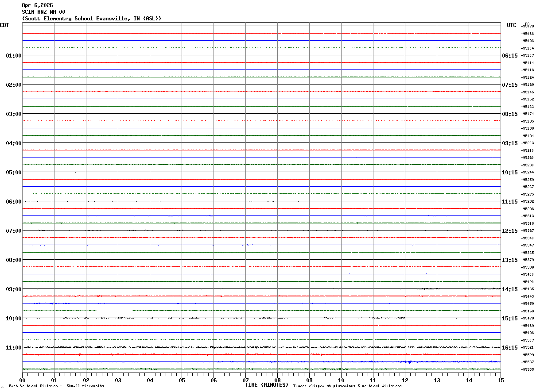The image size is (536, 392).
Task: Click the "CDT" timezone label
Action: click(x=4, y=25)
